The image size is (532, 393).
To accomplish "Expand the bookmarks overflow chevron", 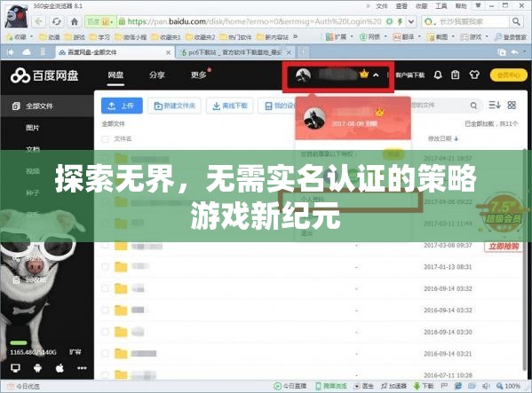I will tap(295, 36).
